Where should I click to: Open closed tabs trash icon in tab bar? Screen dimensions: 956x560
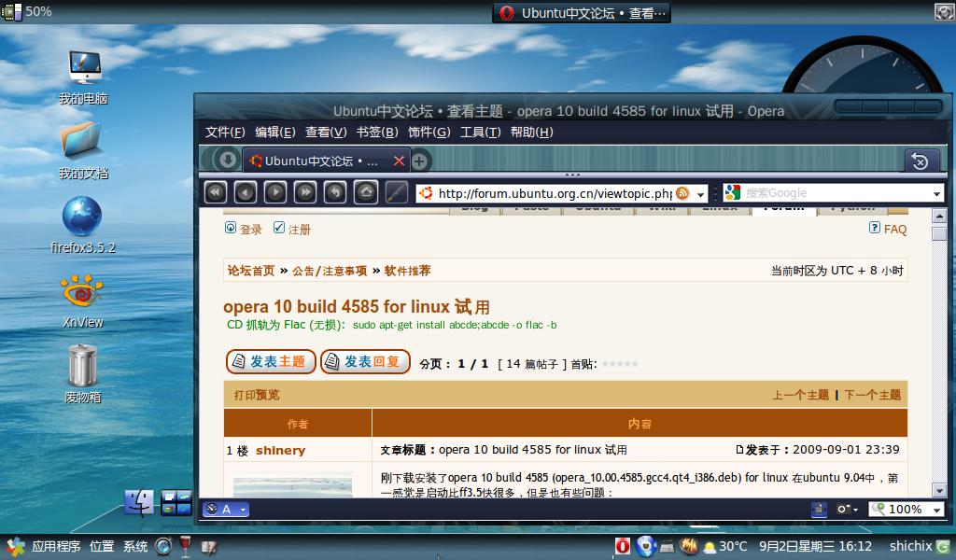(921, 161)
